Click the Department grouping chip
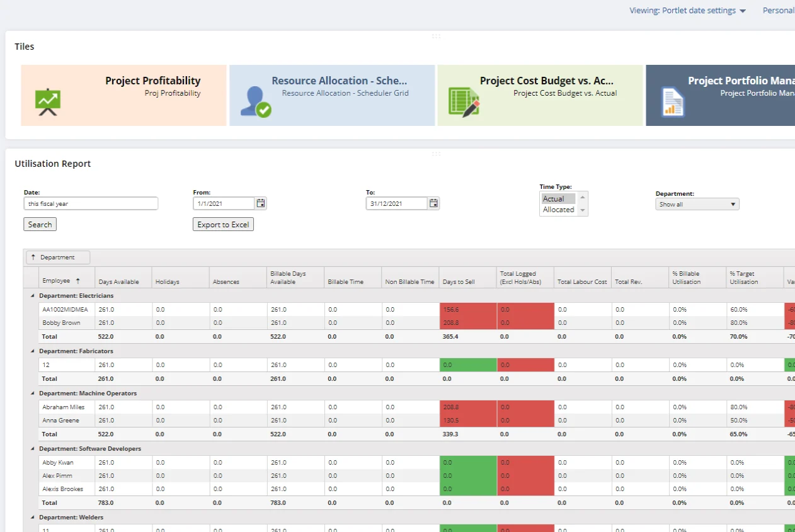The width and height of the screenshot is (795, 532). (57, 257)
